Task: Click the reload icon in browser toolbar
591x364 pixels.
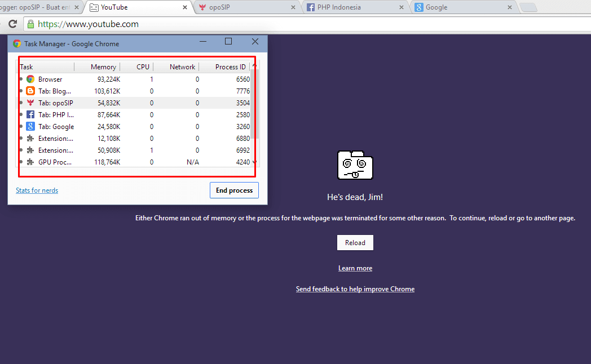Action: tap(13, 24)
